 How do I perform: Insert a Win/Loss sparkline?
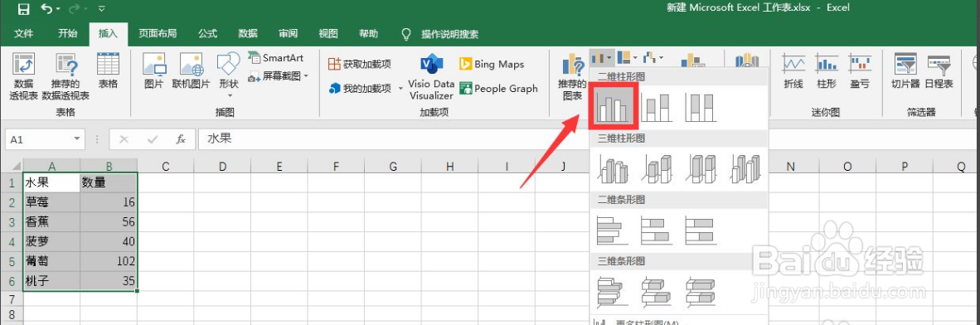pos(860,70)
